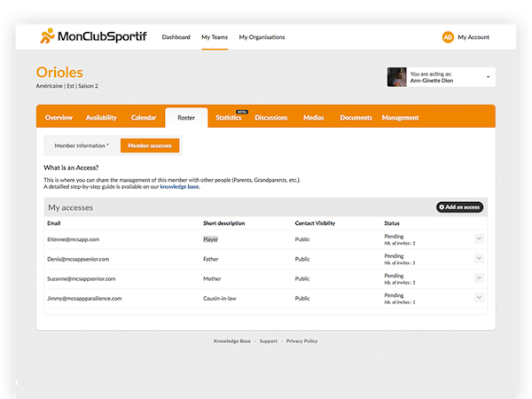
Task: Expand the 'You are acting as' dropdown
Action: [x=488, y=77]
